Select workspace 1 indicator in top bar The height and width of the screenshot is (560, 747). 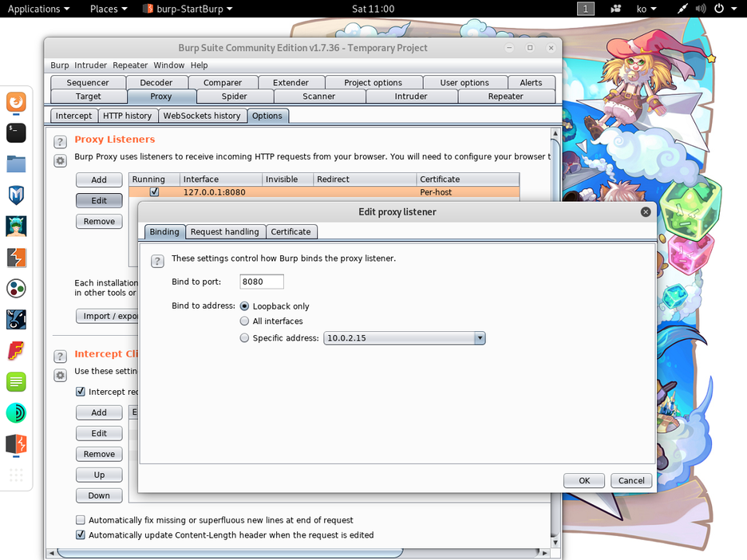pyautogui.click(x=586, y=9)
